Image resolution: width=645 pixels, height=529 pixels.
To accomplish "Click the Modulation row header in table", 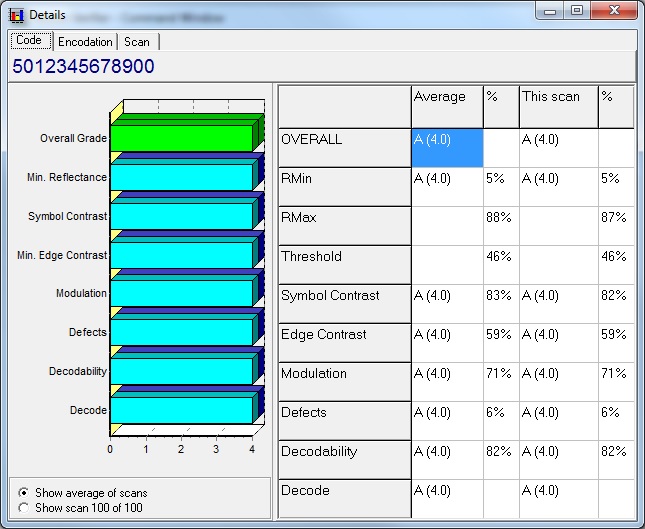I will 345,382.
